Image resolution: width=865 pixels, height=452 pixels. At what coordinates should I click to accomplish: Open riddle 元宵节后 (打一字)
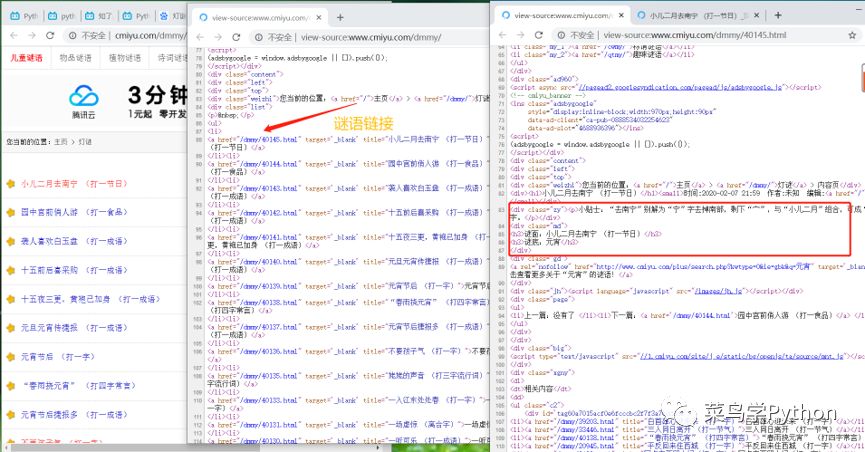pyautogui.click(x=57, y=357)
